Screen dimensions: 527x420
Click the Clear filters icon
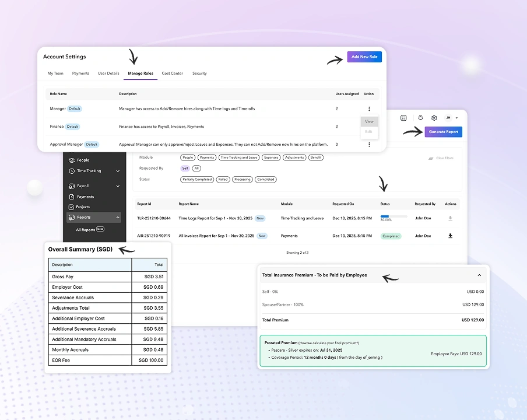click(x=431, y=158)
